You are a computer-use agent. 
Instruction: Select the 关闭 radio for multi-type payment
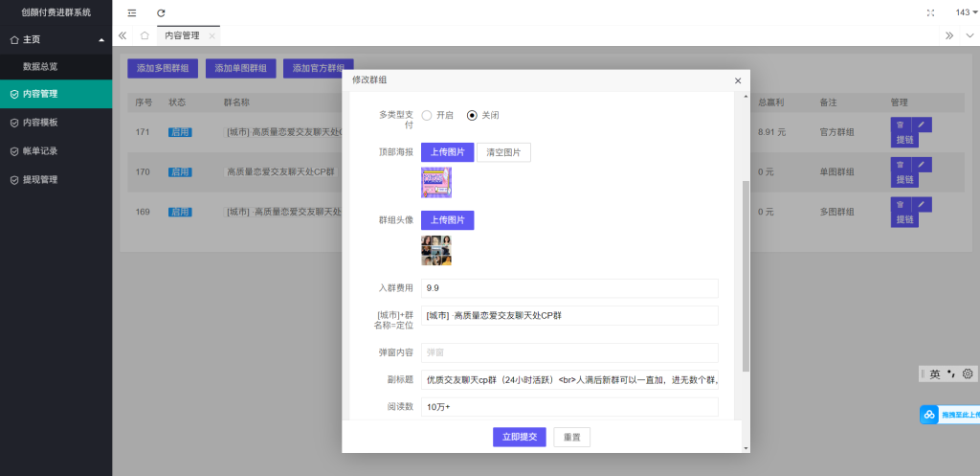(x=472, y=115)
